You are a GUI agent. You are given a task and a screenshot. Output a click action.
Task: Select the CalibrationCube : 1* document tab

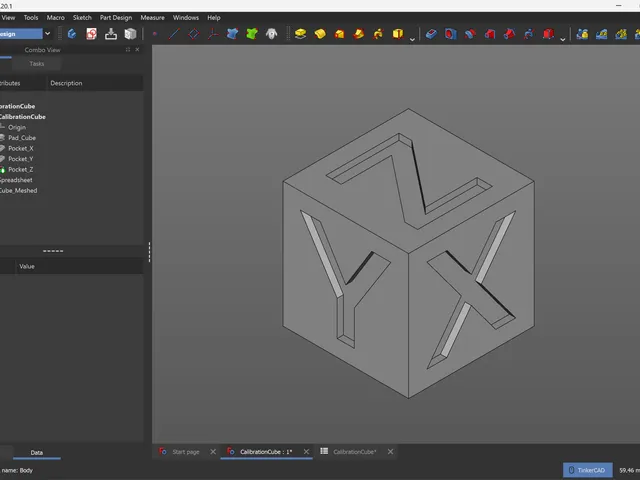tap(266, 452)
